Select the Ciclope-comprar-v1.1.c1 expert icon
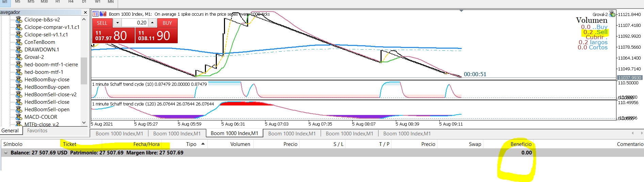The width and height of the screenshot is (644, 182). 19,27
